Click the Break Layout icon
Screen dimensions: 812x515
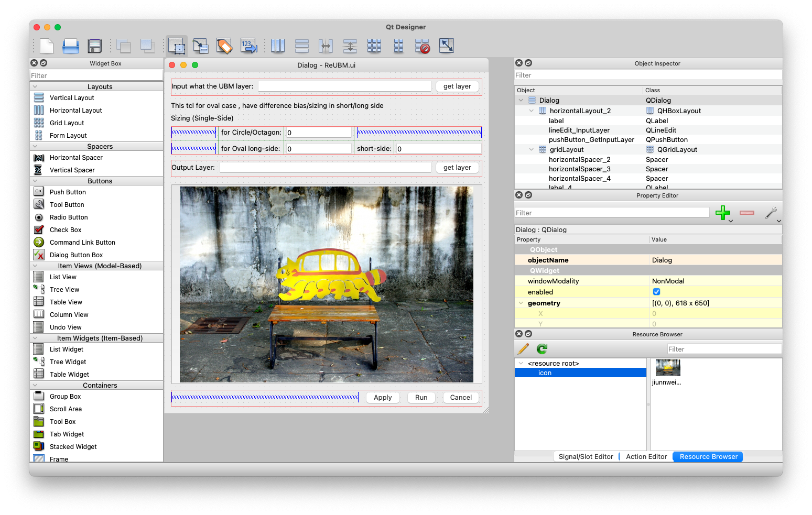pos(422,46)
